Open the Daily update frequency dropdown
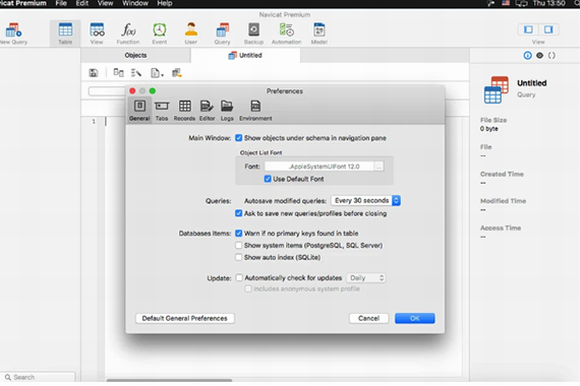The image size is (580, 386). 366,278
